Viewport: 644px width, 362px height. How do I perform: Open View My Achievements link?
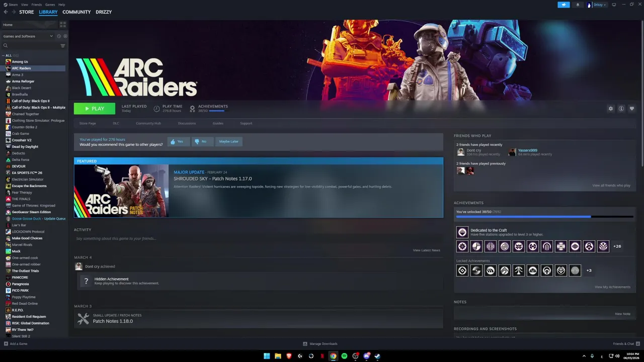[x=612, y=287]
